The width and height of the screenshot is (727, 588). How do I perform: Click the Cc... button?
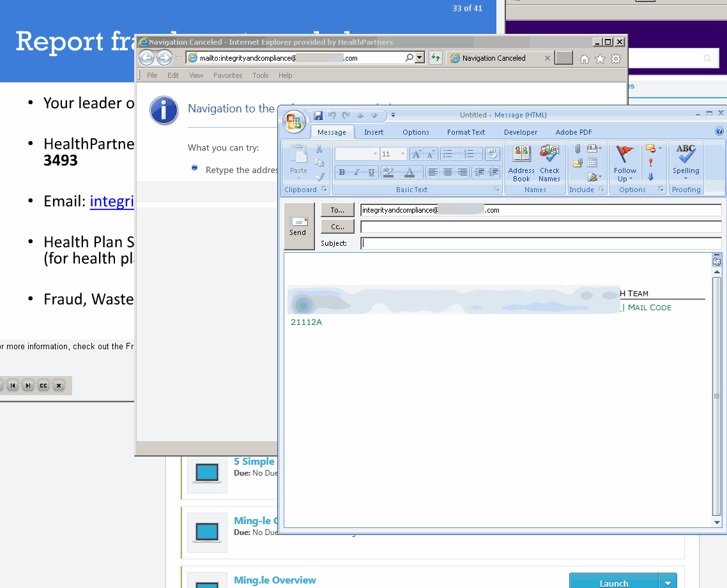(337, 227)
